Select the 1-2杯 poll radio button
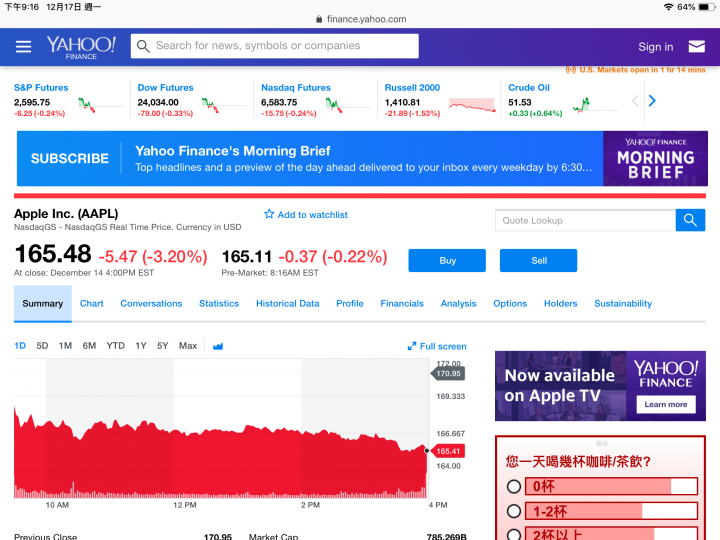This screenshot has height=540, width=720. click(x=514, y=511)
